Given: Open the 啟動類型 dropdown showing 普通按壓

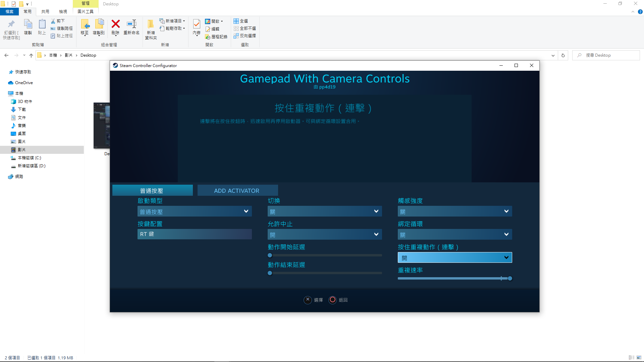Looking at the screenshot, I should [195, 211].
